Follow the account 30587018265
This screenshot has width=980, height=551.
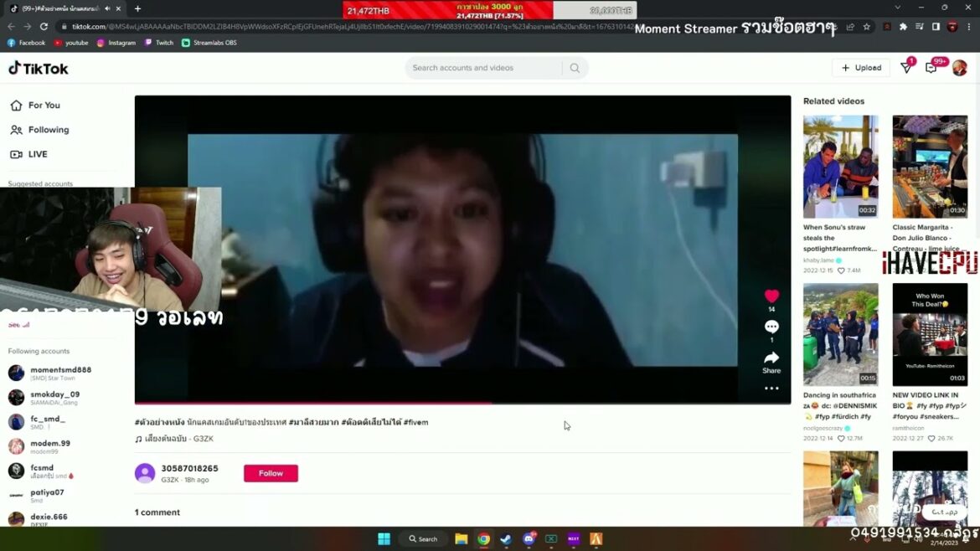[271, 473]
